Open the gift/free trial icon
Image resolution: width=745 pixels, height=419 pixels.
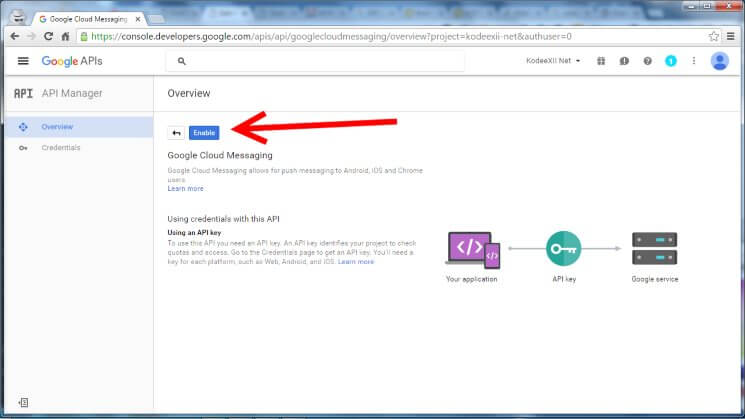[601, 61]
